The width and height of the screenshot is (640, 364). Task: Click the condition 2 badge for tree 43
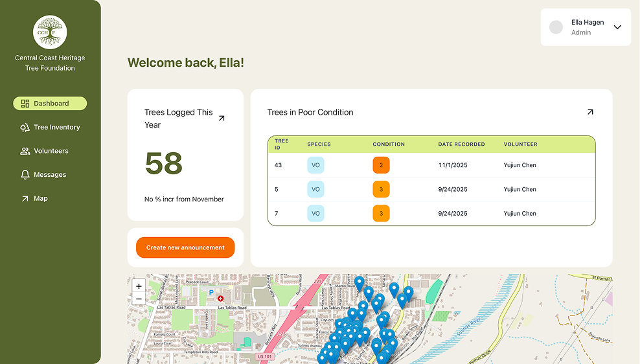pyautogui.click(x=381, y=165)
